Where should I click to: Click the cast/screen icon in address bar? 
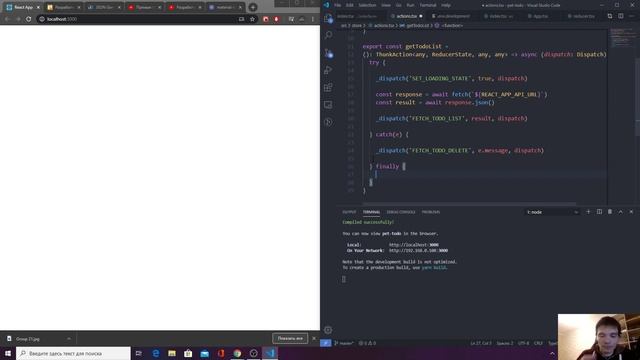[241, 19]
